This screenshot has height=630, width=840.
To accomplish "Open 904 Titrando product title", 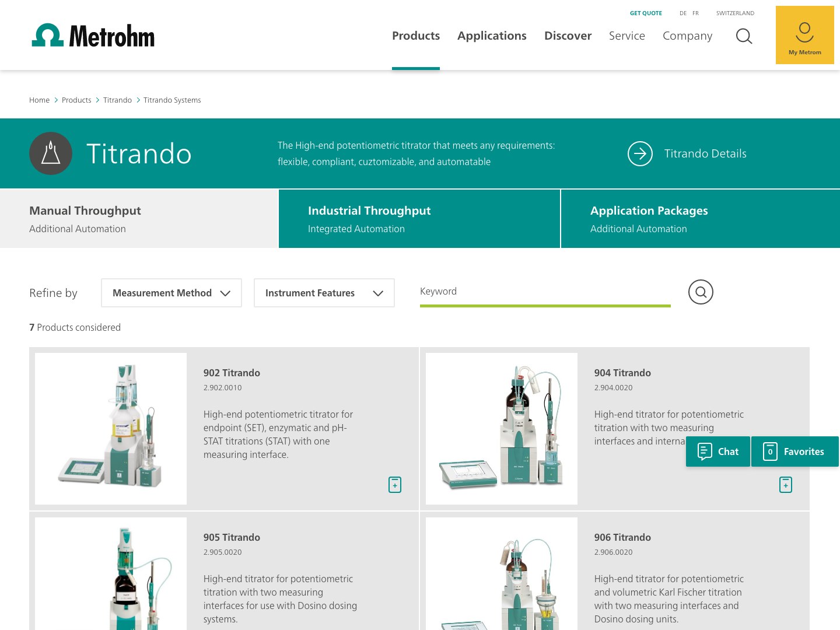I will tap(622, 373).
